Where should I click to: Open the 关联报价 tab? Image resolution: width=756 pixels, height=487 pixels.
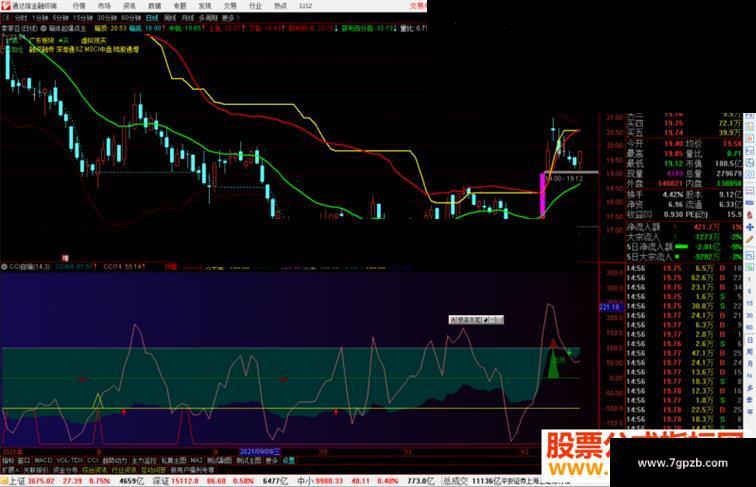(x=36, y=470)
